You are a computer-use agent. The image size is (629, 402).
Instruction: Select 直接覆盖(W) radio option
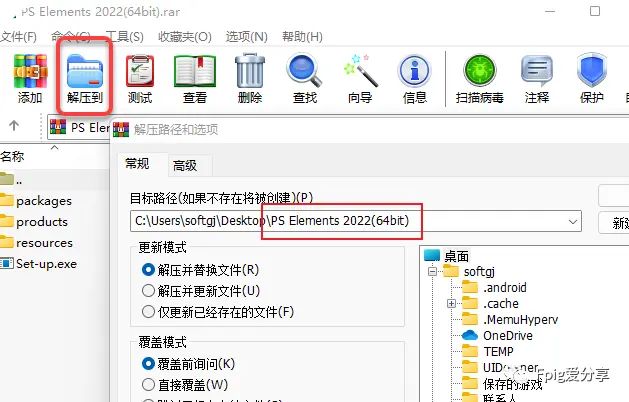185,385
